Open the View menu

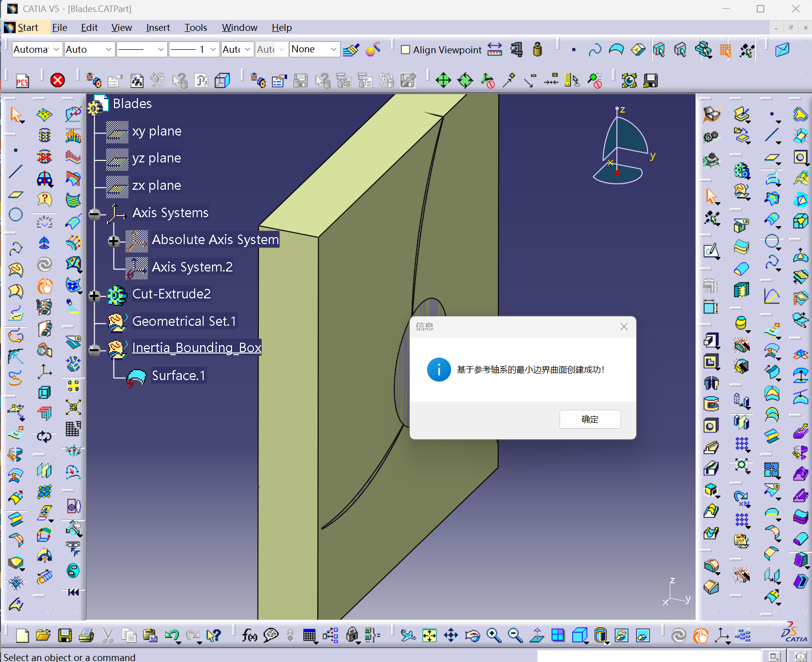point(121,27)
